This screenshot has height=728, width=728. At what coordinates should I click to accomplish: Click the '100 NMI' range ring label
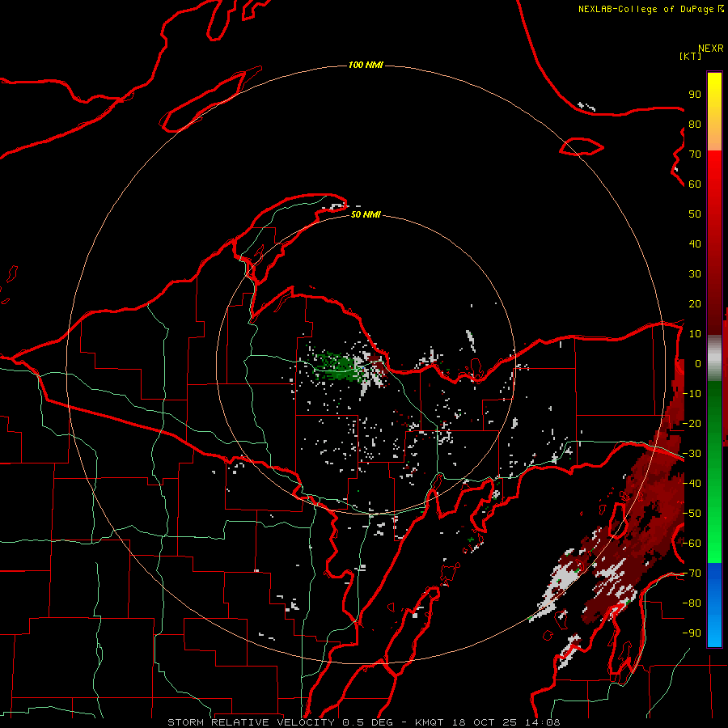pyautogui.click(x=366, y=65)
